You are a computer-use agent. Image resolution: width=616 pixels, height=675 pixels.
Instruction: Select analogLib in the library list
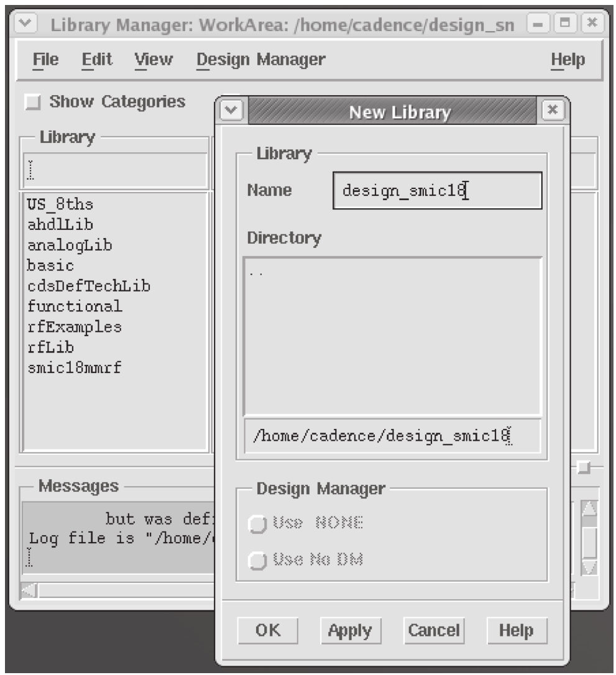point(70,246)
